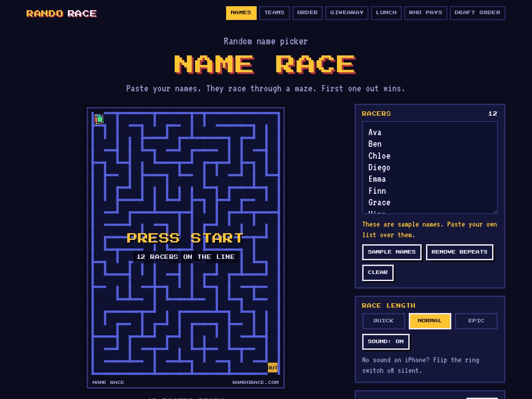Select the Lunch tab
This screenshot has height=399, width=532.
[x=386, y=13]
